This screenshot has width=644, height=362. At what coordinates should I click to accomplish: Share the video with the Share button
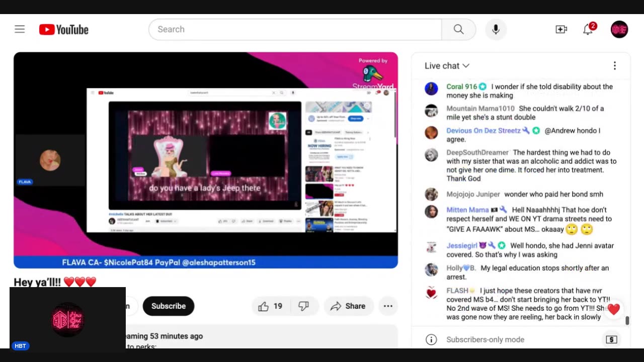[348, 306]
